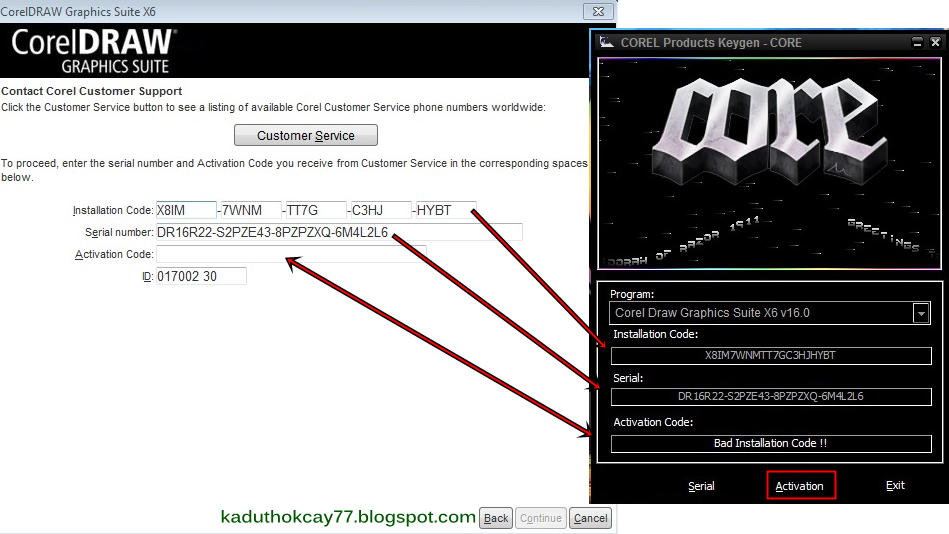
Task: Click the ID field showing 017002 30
Action: (201, 276)
